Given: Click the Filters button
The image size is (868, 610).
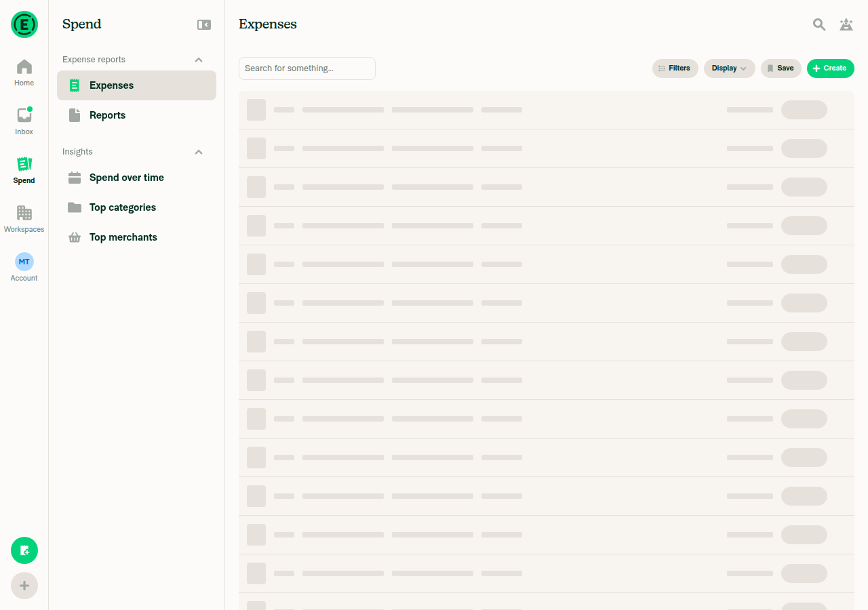Looking at the screenshot, I should tap(675, 68).
